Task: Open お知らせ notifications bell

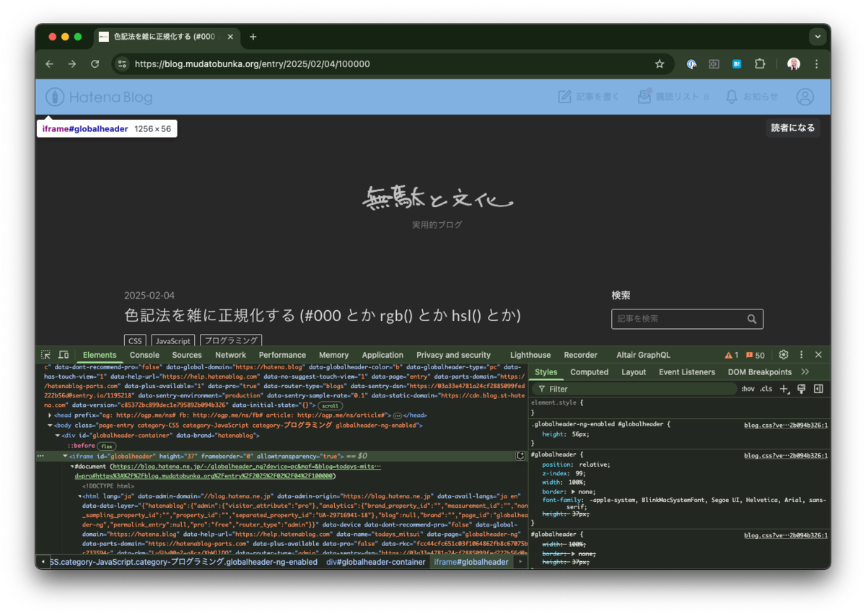Action: point(752,97)
